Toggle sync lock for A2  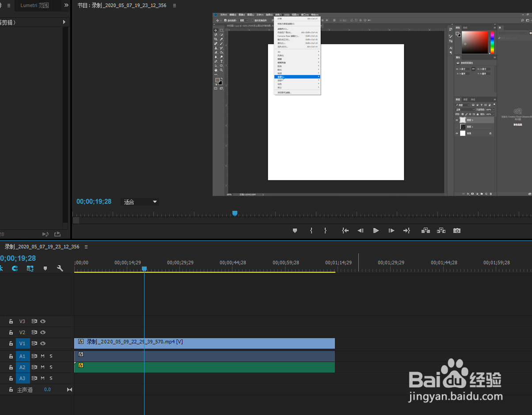pyautogui.click(x=34, y=367)
